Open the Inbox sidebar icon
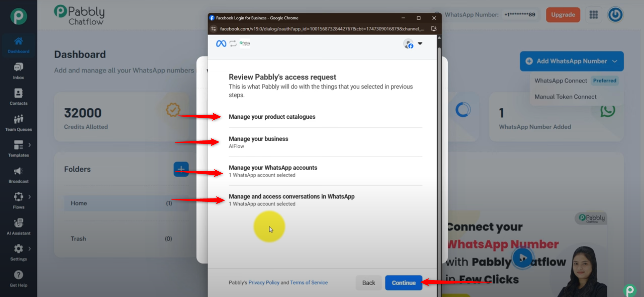The height and width of the screenshot is (297, 644). coord(18,71)
